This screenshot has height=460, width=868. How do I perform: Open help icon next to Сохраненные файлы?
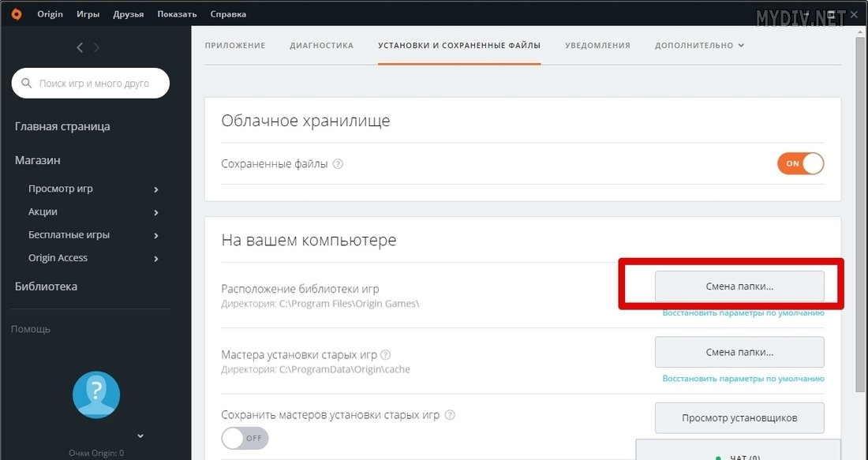[338, 164]
